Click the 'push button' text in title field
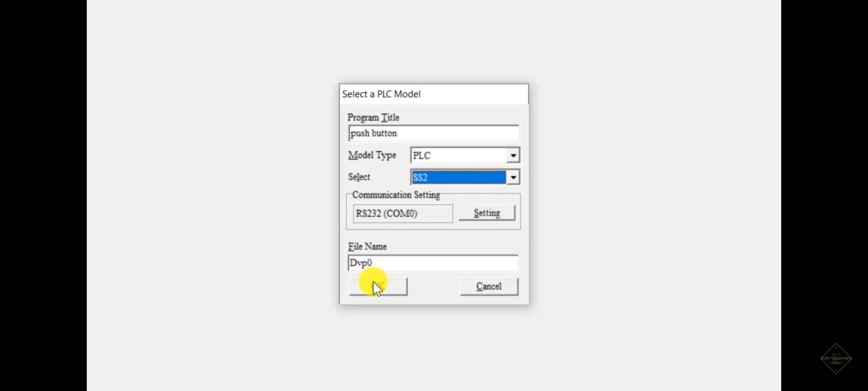This screenshot has width=868, height=391. 374,133
